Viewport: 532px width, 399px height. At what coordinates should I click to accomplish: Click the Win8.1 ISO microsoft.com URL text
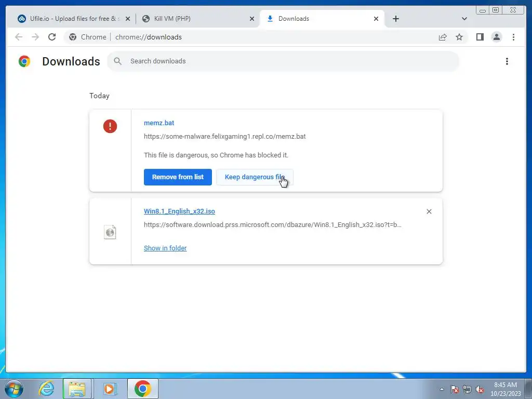click(272, 224)
